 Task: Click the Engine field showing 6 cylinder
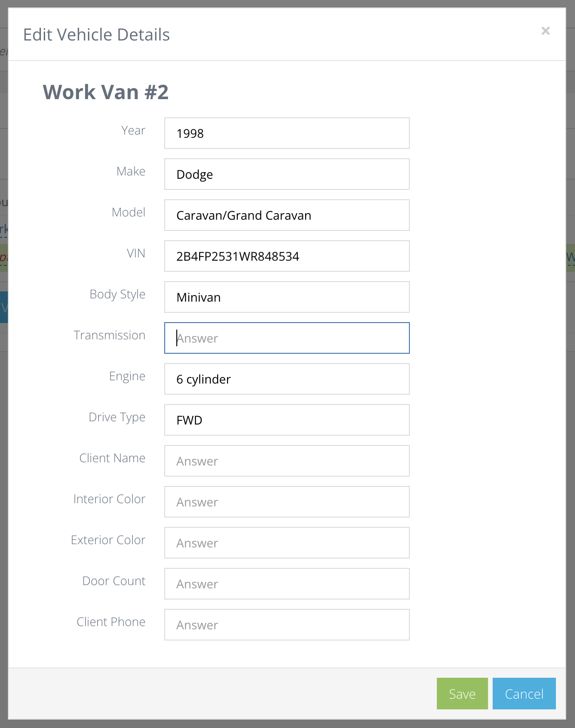(287, 379)
